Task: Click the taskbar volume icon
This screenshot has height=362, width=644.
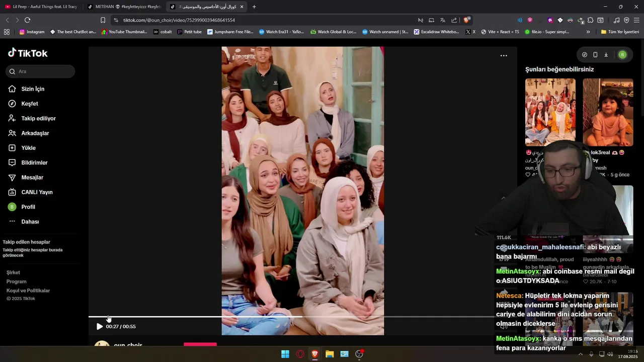Action: (610, 354)
